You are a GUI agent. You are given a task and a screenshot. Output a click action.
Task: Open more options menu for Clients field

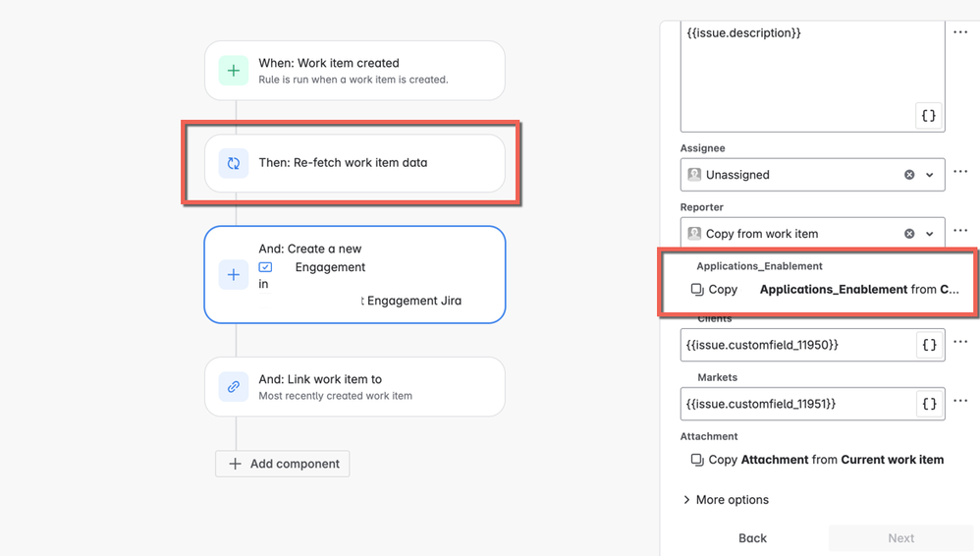click(960, 342)
